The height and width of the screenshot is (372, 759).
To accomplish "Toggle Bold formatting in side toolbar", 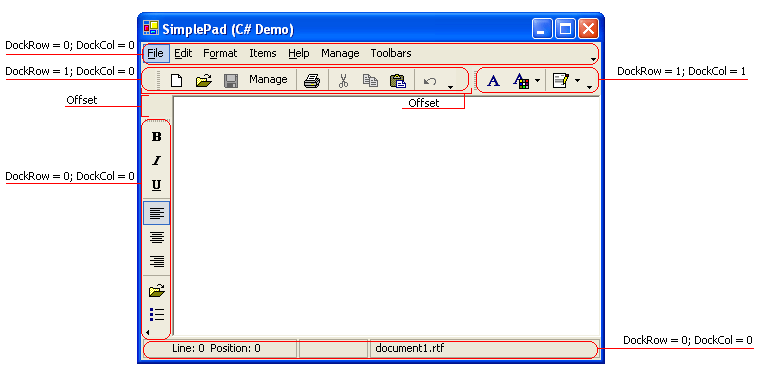I will [x=156, y=137].
